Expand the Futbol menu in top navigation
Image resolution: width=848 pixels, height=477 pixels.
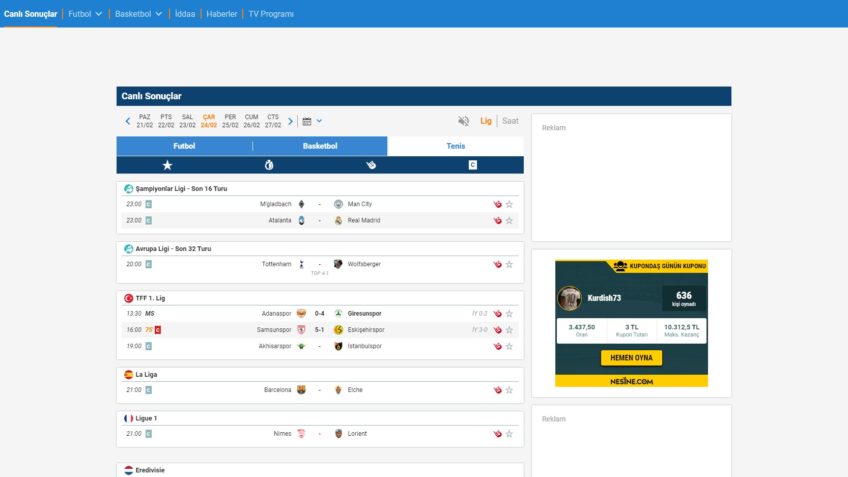(85, 14)
